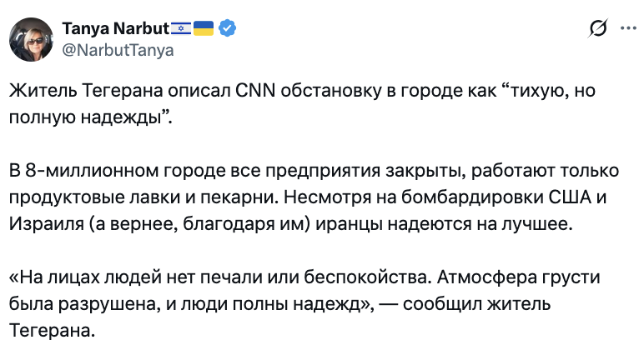
Task: Click the blue verified checkmark badge
Action: tap(228, 29)
